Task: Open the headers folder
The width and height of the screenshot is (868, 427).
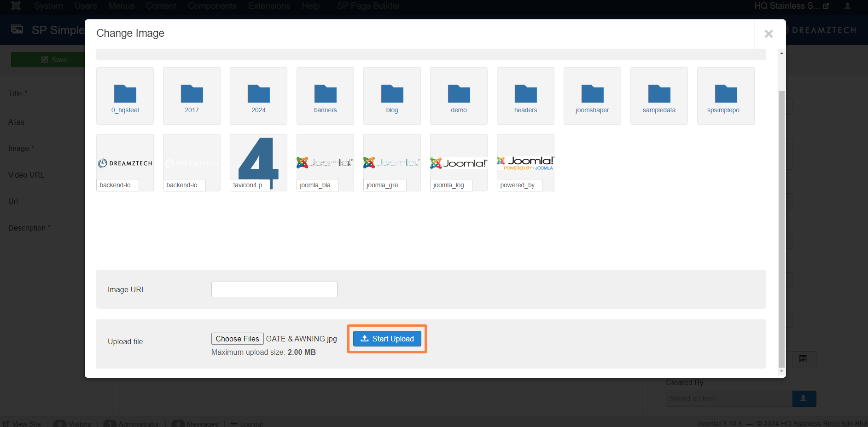Action: 525,96
